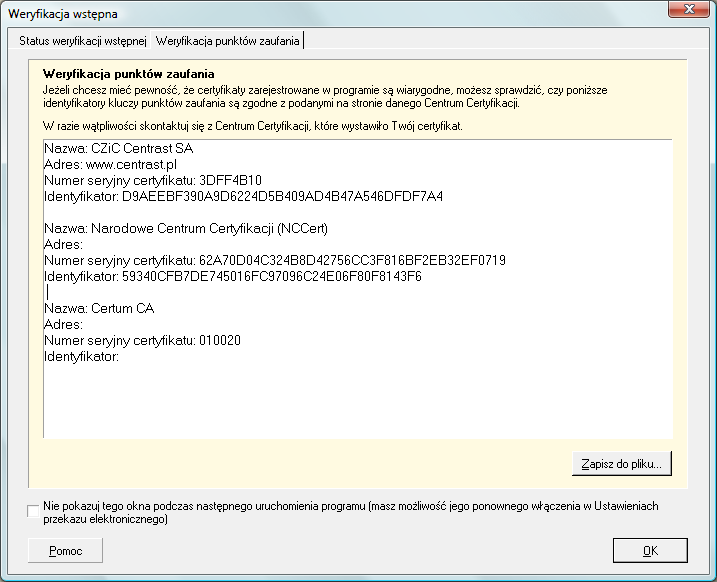Click the CZiC Centrast SA name line
The width and height of the screenshot is (717, 582).
point(119,149)
